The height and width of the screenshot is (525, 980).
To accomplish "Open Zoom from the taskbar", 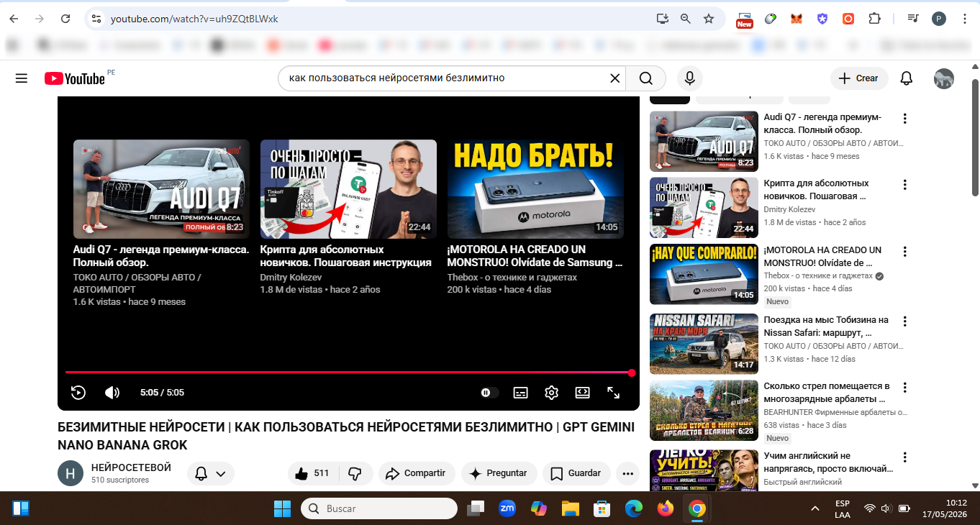I will 507,508.
